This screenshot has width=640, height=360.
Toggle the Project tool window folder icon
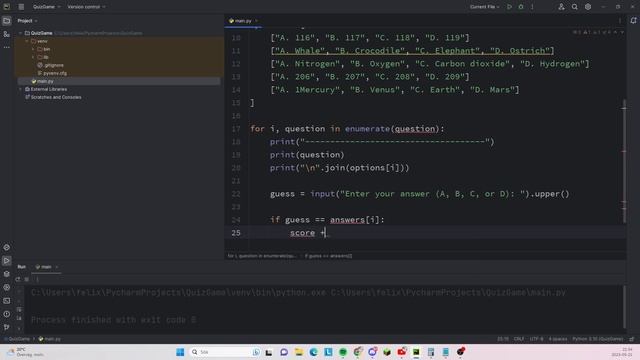point(7,20)
